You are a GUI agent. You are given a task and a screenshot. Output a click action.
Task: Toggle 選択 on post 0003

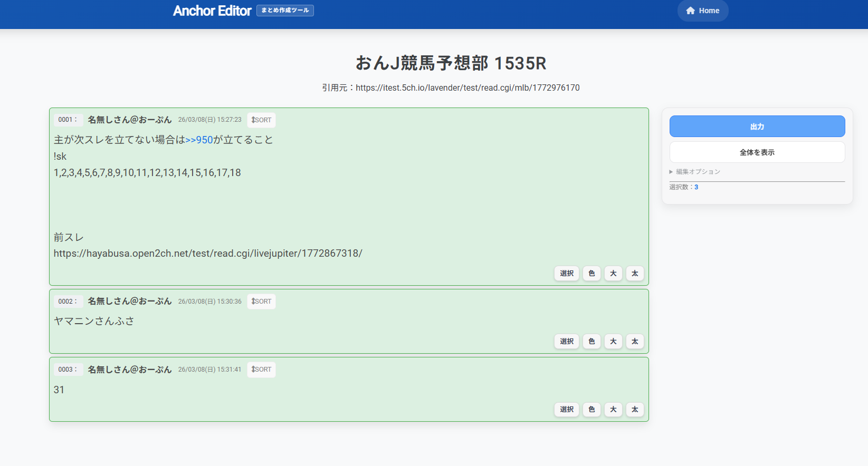point(567,410)
